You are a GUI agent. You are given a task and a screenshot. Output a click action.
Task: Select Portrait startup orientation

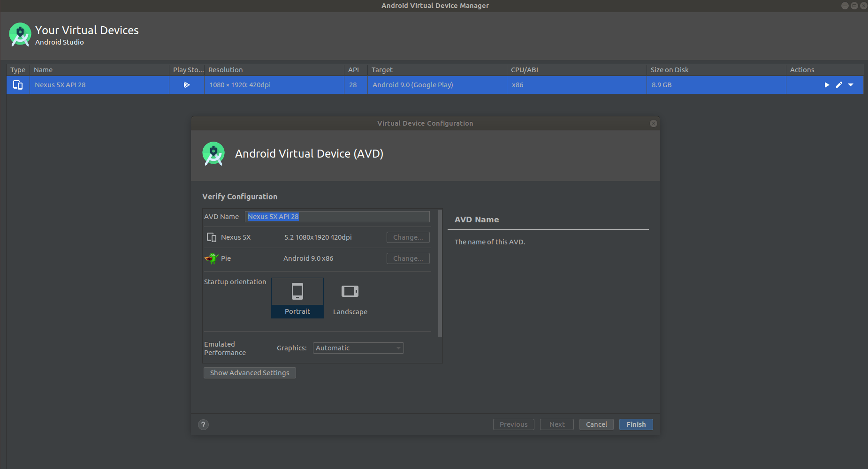point(297,298)
